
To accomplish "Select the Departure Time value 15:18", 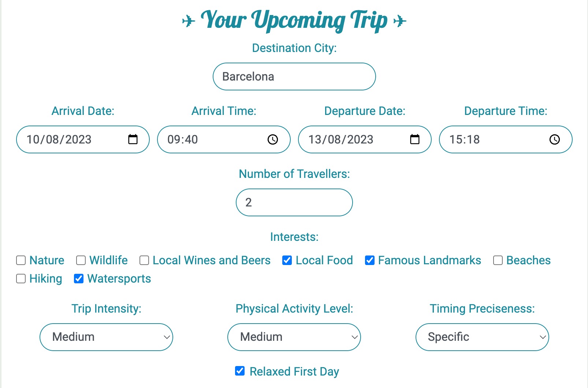I will click(x=506, y=139).
